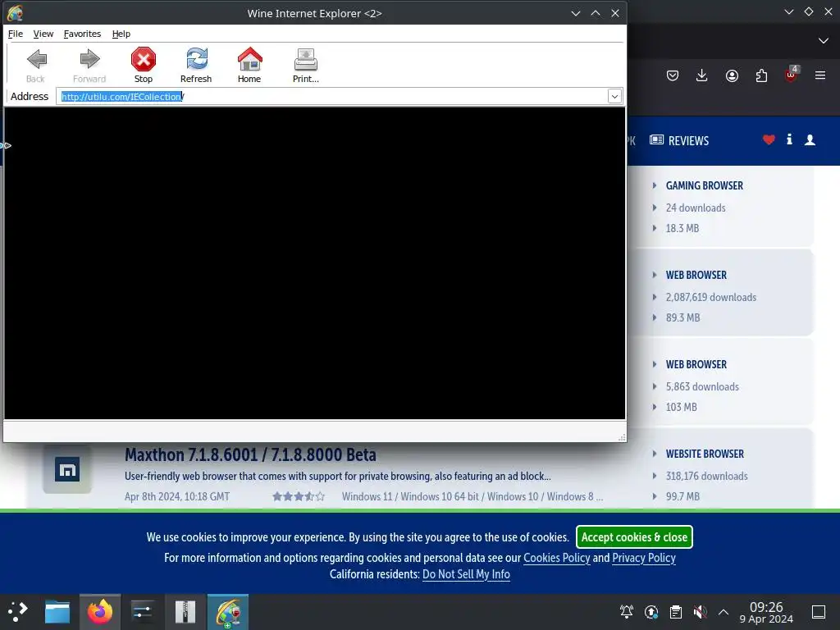Open the Cookies Policy link
The image size is (840, 630).
click(x=556, y=558)
